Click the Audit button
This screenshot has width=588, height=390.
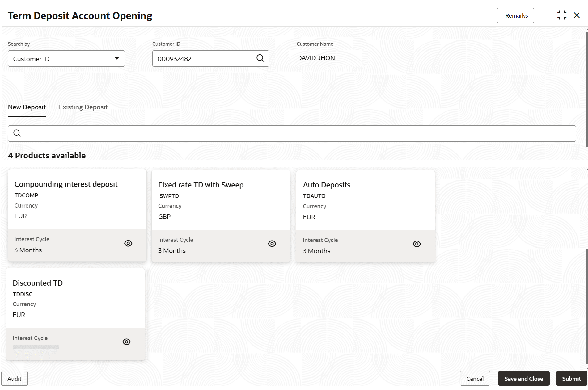[15, 379]
